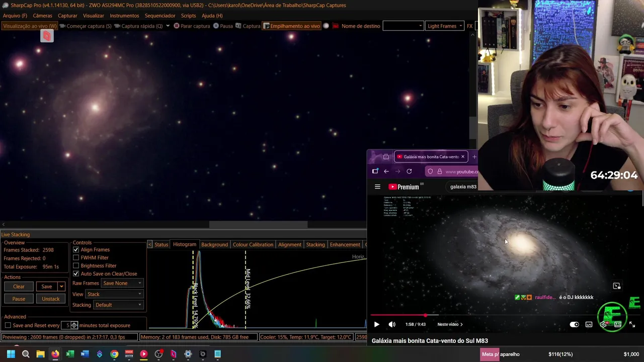Reload the Firefox page
644x362 pixels.
pyautogui.click(x=409, y=171)
